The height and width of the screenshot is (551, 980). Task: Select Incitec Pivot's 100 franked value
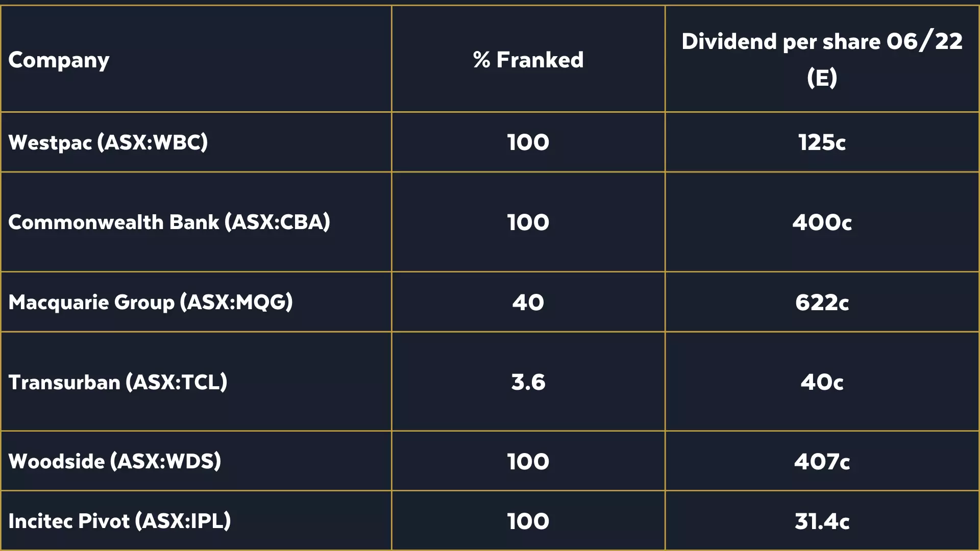pyautogui.click(x=528, y=521)
